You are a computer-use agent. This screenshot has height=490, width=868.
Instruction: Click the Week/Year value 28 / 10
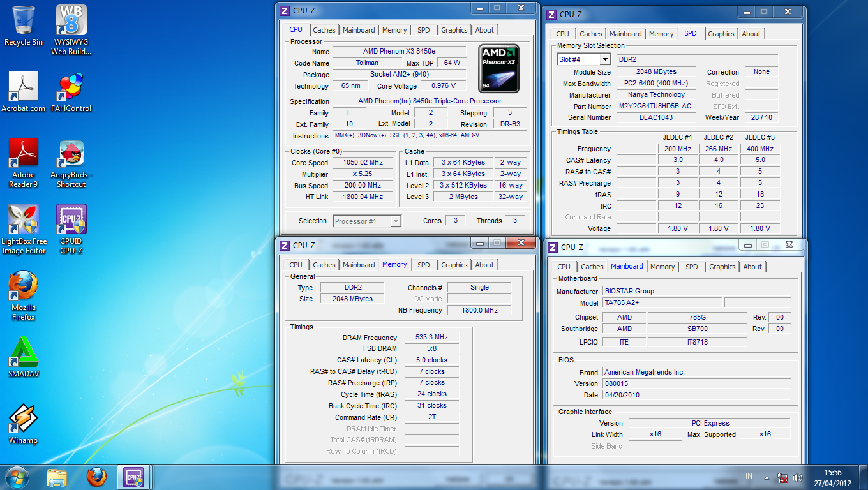coord(761,117)
